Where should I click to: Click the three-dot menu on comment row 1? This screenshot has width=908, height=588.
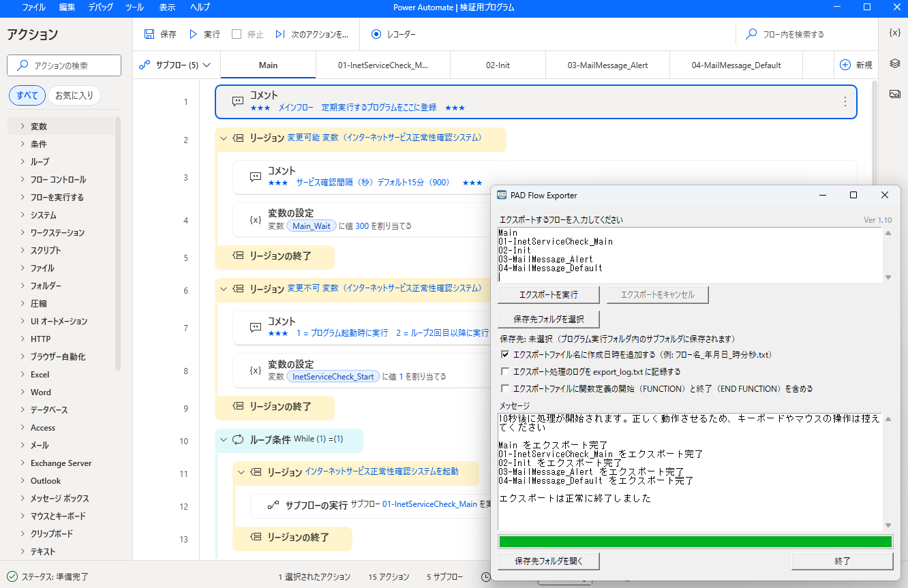point(845,102)
